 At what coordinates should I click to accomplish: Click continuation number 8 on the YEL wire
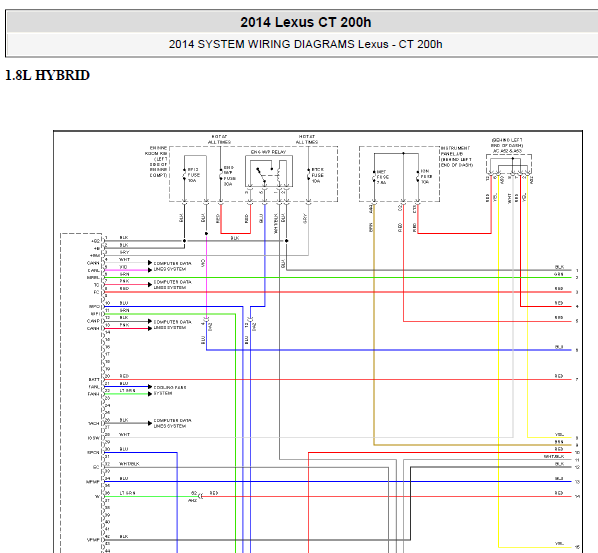tap(577, 438)
